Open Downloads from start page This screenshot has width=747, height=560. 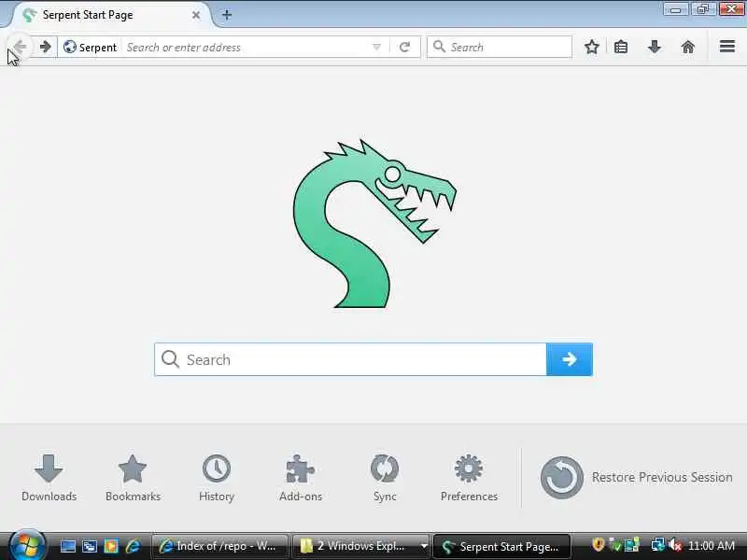49,478
